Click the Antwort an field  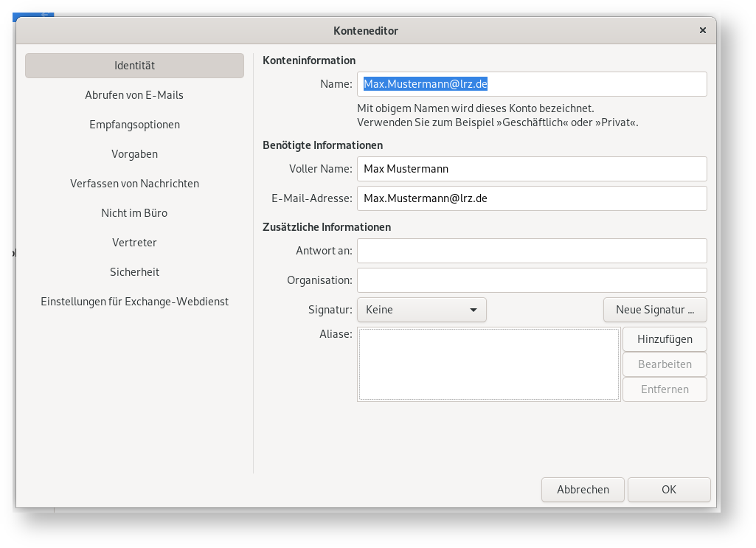click(531, 251)
